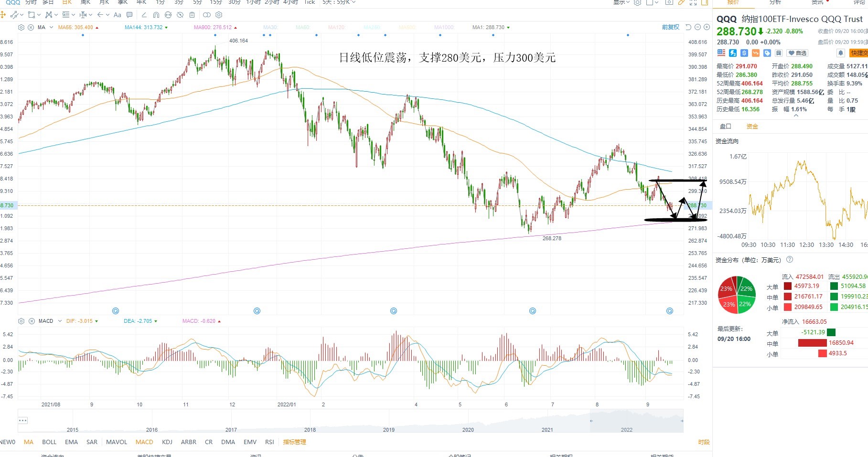The image size is (868, 457).
Task: Toggle the magnet snap tool
Action: click(x=156, y=15)
